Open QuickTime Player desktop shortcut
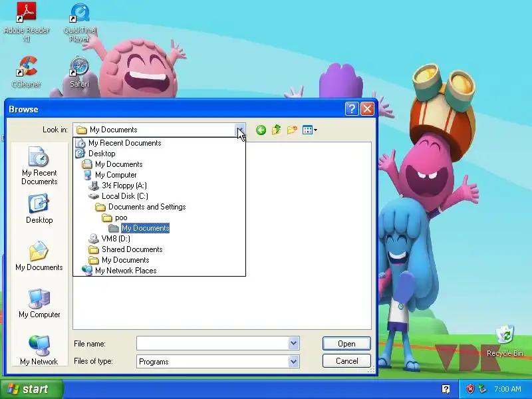 (x=79, y=22)
